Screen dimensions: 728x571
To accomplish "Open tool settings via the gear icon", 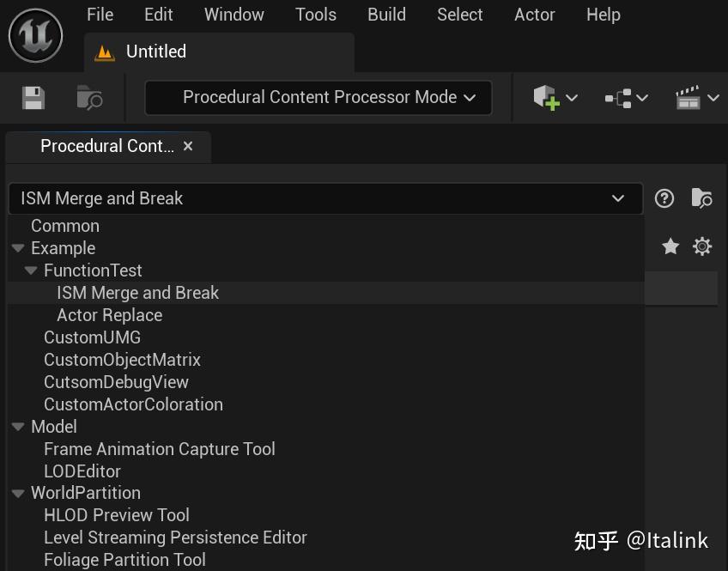I will click(701, 246).
